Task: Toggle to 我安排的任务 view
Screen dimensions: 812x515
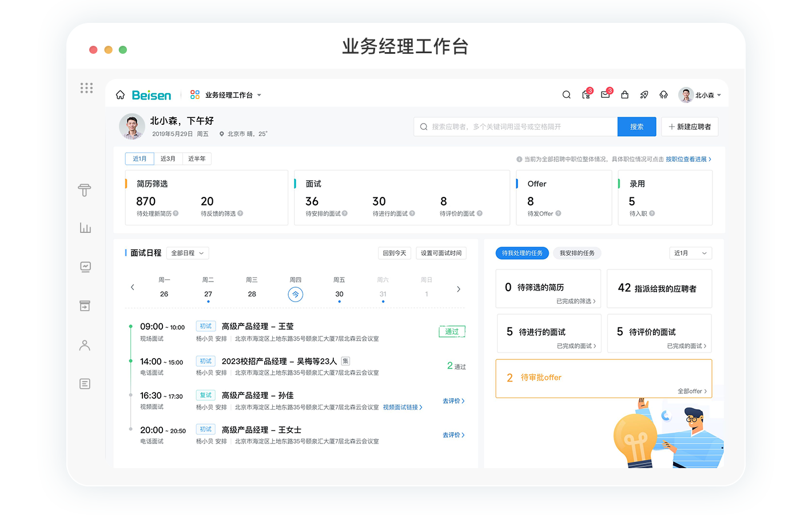Action: click(x=577, y=253)
